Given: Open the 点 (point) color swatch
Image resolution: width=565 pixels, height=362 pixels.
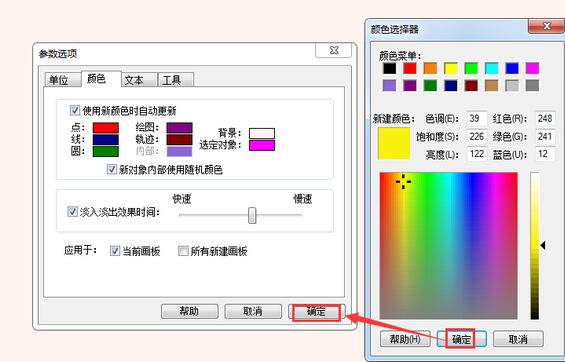Looking at the screenshot, I should tap(106, 128).
